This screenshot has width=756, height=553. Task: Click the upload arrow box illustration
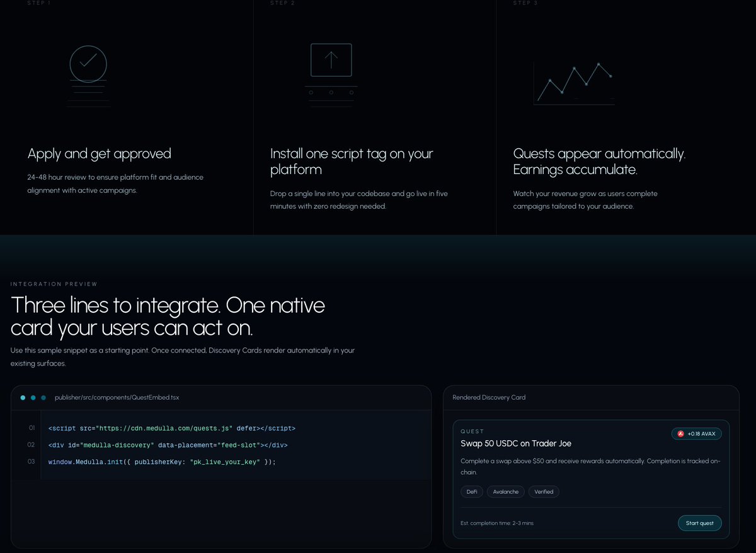(331, 75)
